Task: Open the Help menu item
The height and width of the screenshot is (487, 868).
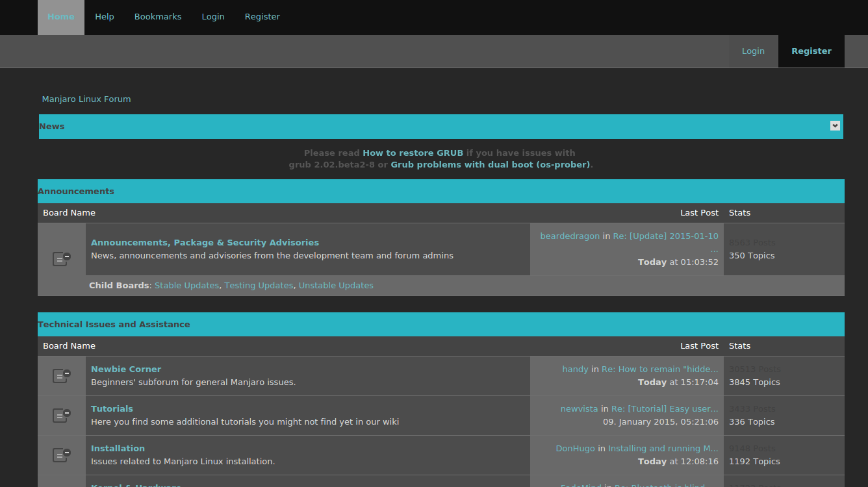Action: point(104,16)
